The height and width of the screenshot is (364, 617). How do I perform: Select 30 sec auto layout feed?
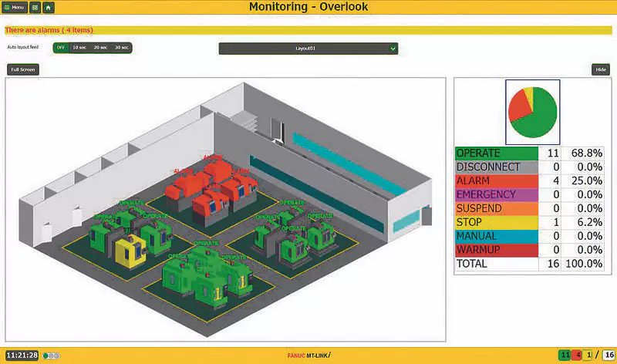pyautogui.click(x=121, y=48)
